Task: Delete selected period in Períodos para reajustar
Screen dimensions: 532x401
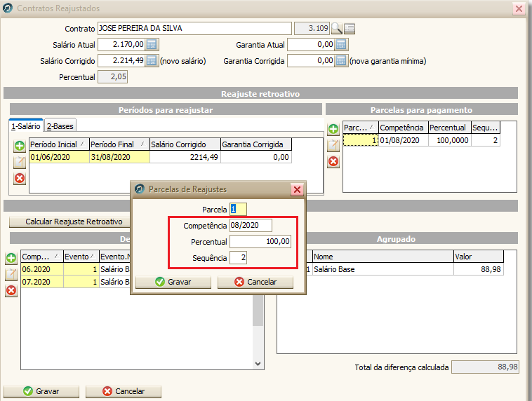Action: (20, 178)
